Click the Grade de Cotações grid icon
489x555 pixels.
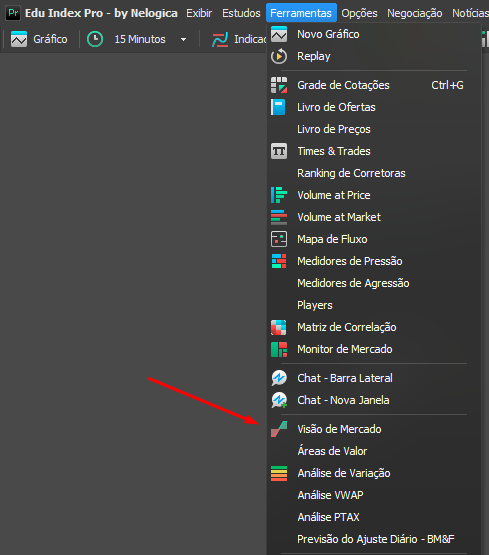[x=279, y=85]
